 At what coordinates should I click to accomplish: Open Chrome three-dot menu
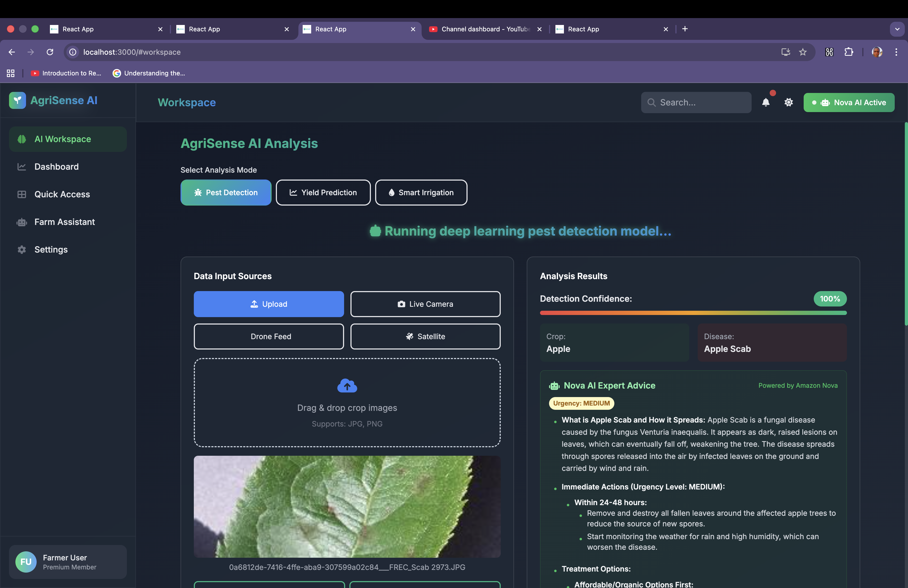click(x=896, y=52)
